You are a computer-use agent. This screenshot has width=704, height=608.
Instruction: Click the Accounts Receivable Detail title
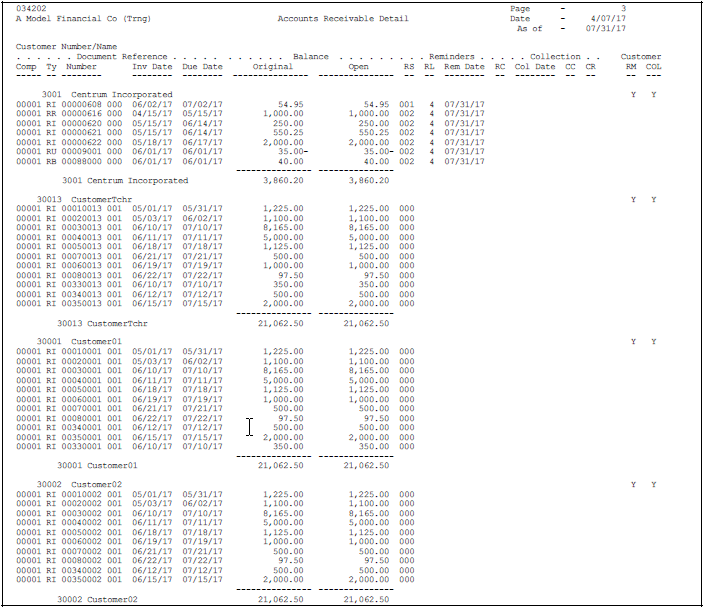point(343,19)
